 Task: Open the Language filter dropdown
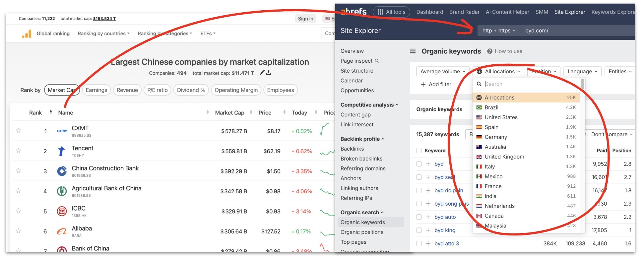coord(582,71)
